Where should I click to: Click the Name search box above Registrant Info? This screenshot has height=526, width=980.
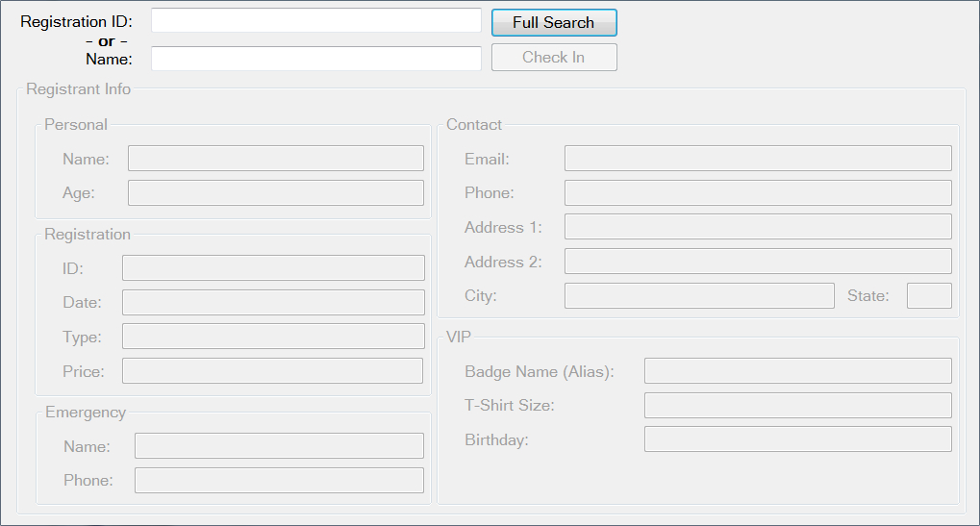315,59
